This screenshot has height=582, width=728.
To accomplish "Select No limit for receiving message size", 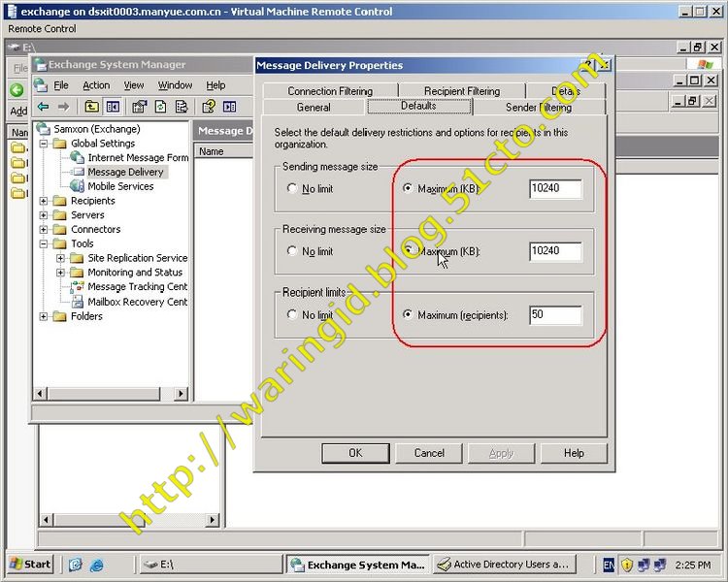I will (293, 251).
